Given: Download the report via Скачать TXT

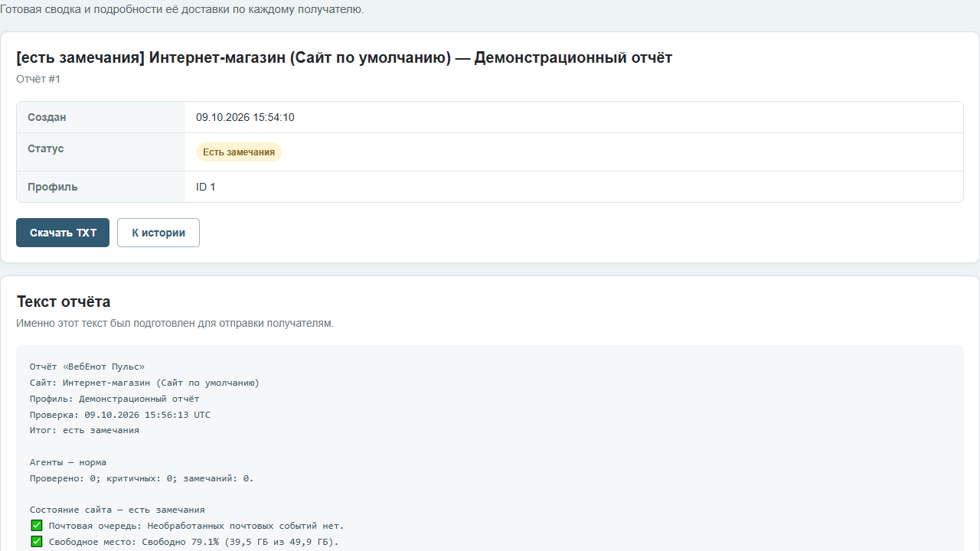Looking at the screenshot, I should point(63,233).
